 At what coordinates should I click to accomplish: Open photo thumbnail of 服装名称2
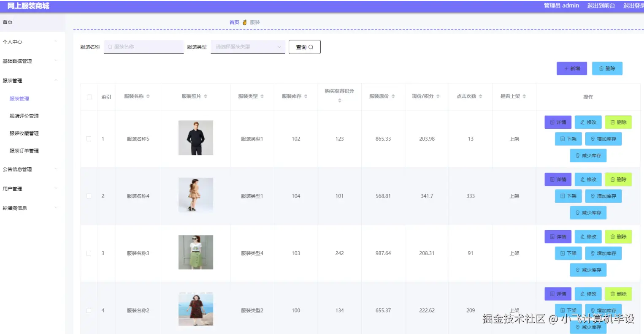point(196,310)
